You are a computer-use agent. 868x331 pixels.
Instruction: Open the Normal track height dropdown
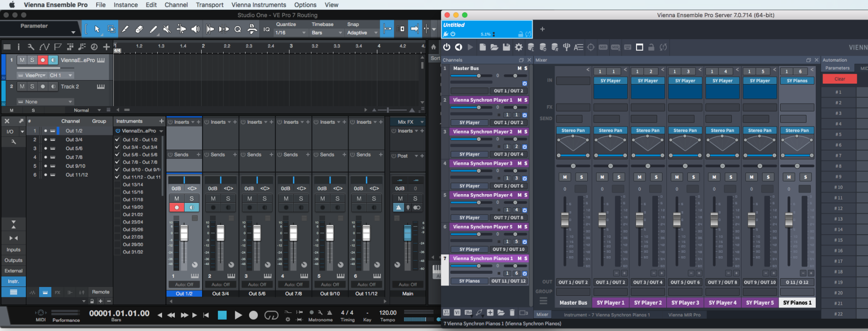(x=87, y=110)
